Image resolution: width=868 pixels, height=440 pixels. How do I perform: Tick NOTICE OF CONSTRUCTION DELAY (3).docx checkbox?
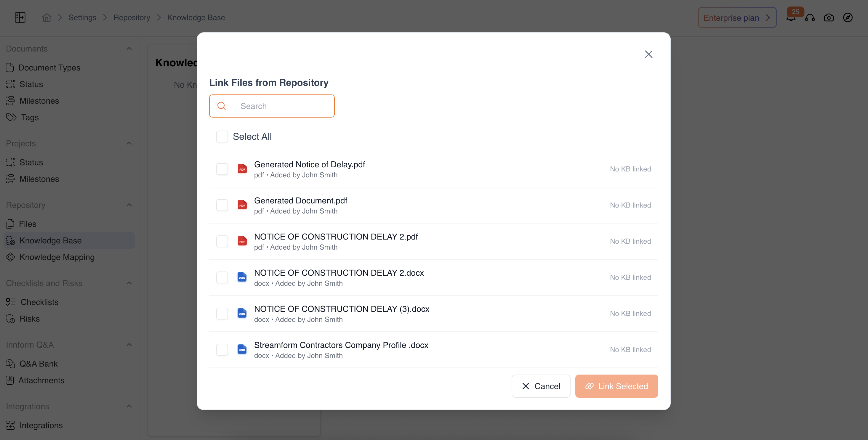click(x=222, y=313)
